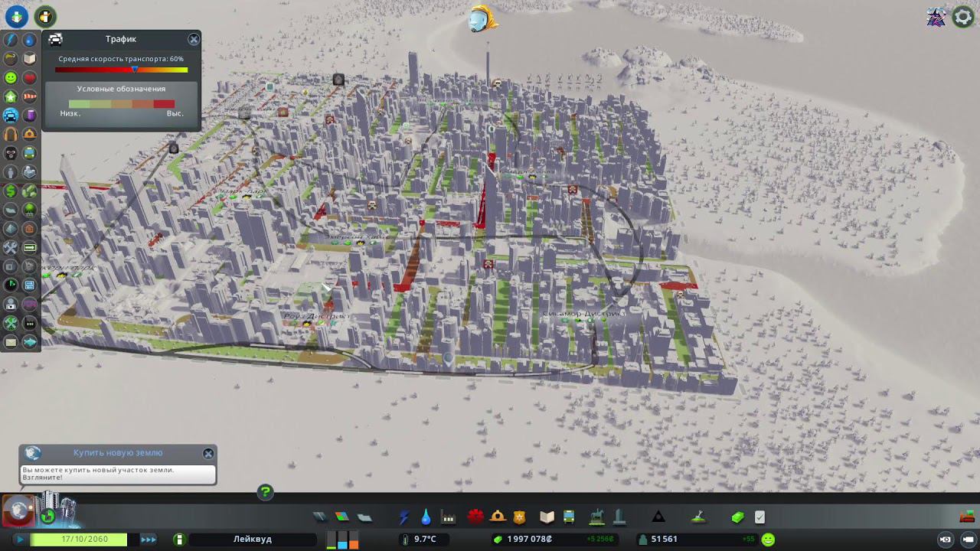Toggle the fish icon in the left panel

29,342
